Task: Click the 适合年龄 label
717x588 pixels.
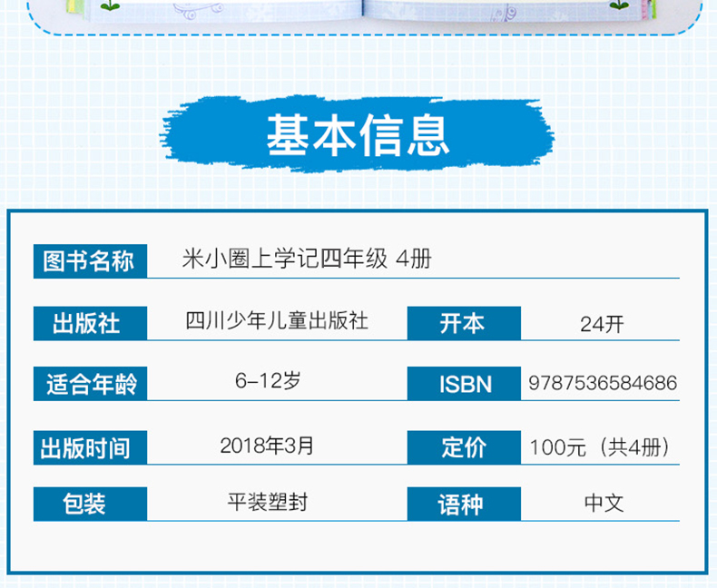Action: 90,384
